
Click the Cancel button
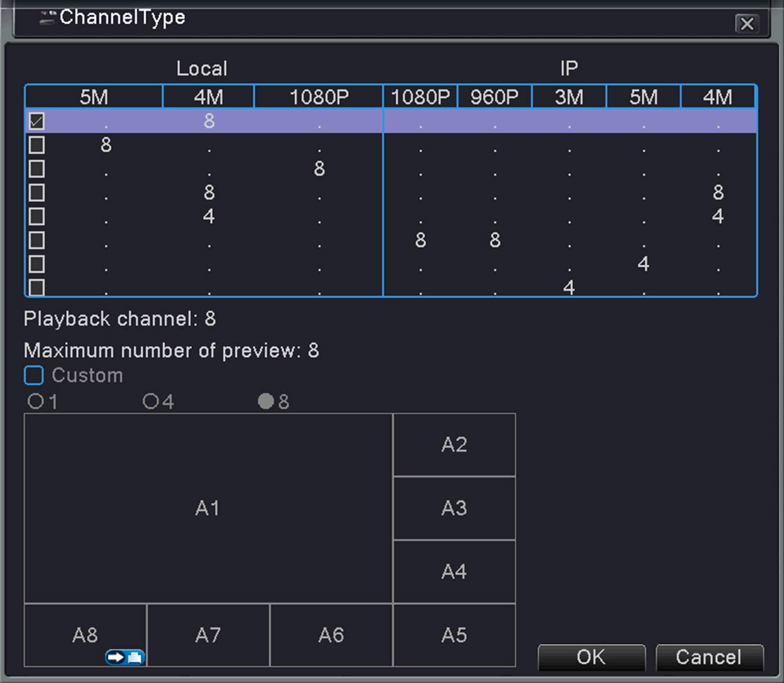(x=709, y=657)
